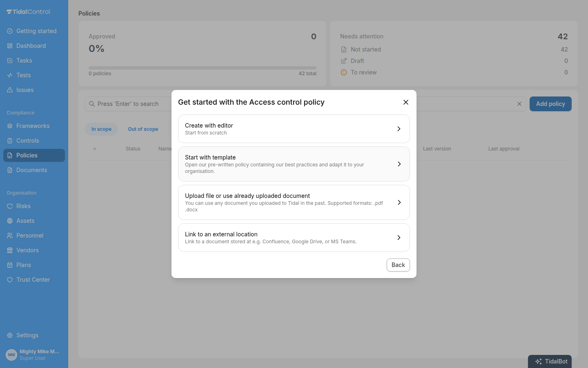
Task: Click the Tasks checkmark icon
Action: point(10,61)
